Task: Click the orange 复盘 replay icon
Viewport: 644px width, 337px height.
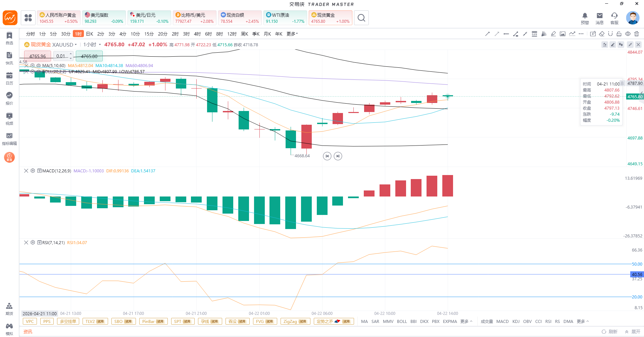Action: 9,157
